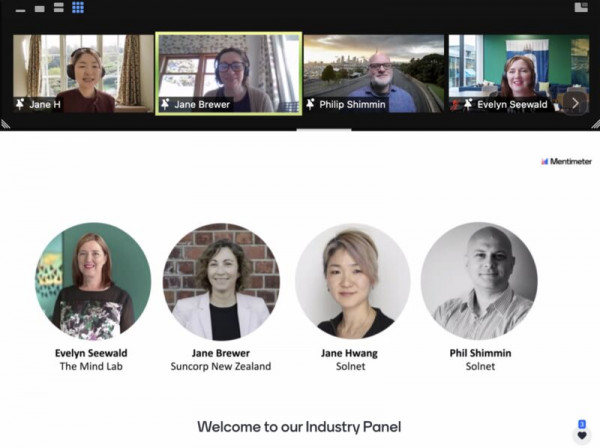Click Evelyn Seewald's circular panel photo
This screenshot has width=600, height=448.
(x=93, y=281)
